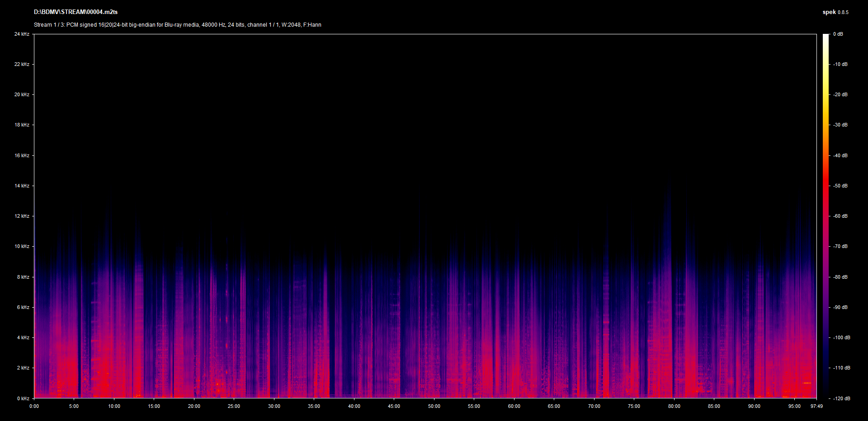This screenshot has width=868, height=421.
Task: Click the white top of the color scale bar
Action: (826, 37)
